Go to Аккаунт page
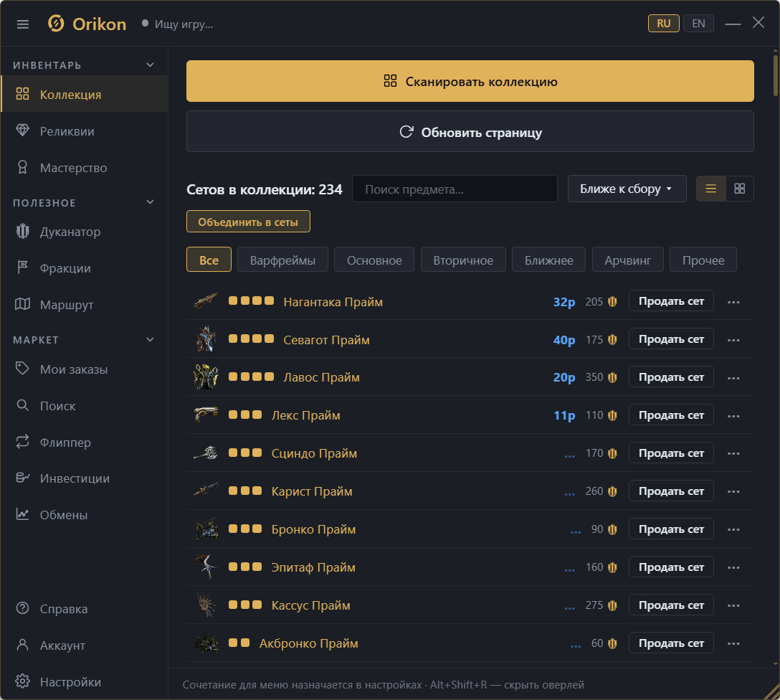 coord(85,645)
